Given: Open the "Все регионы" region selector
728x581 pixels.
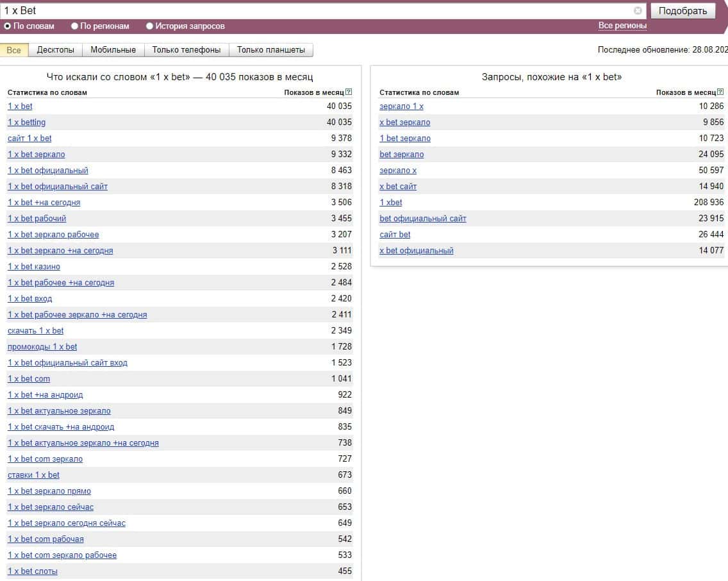Looking at the screenshot, I should [622, 26].
